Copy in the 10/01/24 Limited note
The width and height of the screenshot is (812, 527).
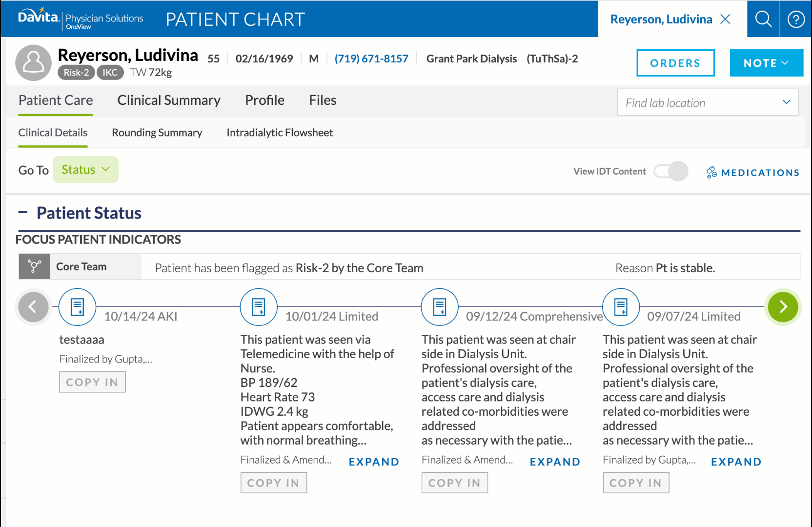[273, 483]
